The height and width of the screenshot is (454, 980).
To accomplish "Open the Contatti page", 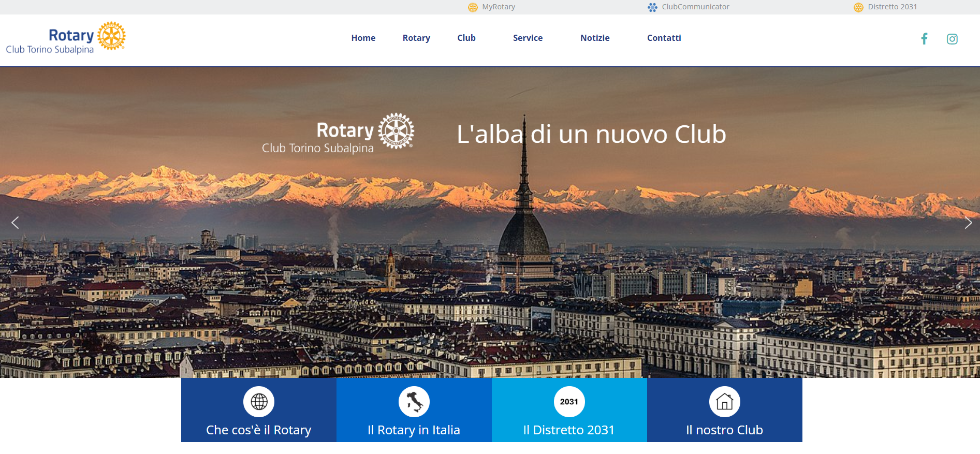I will [664, 38].
